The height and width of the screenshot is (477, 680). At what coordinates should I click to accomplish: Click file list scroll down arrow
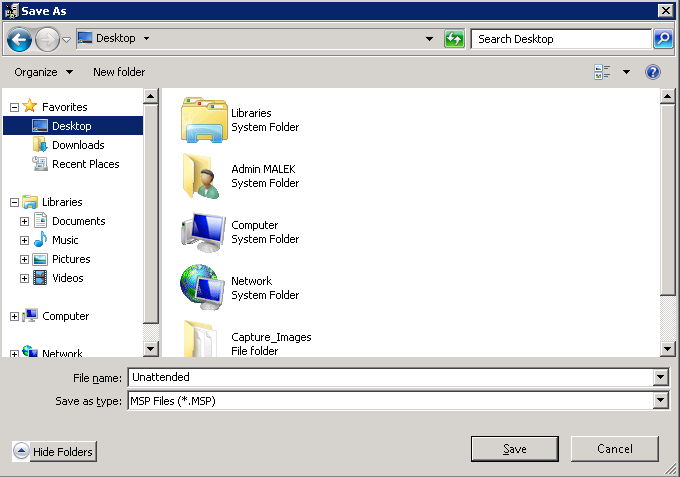[x=667, y=349]
